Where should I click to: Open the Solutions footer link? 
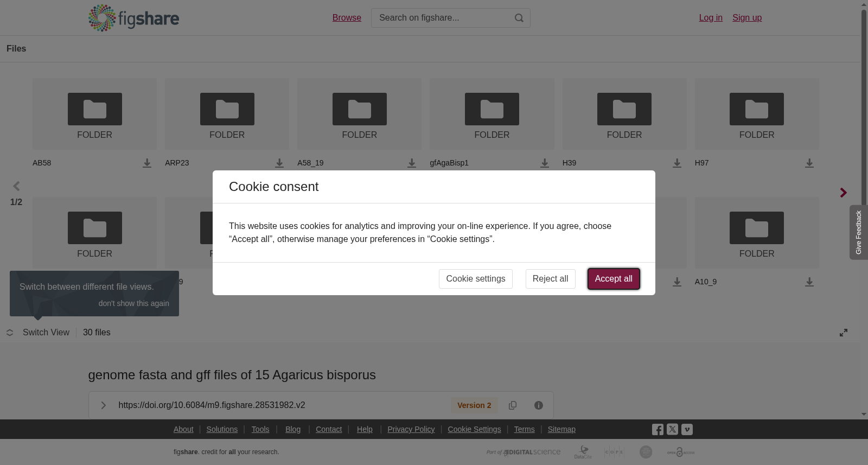(x=222, y=429)
